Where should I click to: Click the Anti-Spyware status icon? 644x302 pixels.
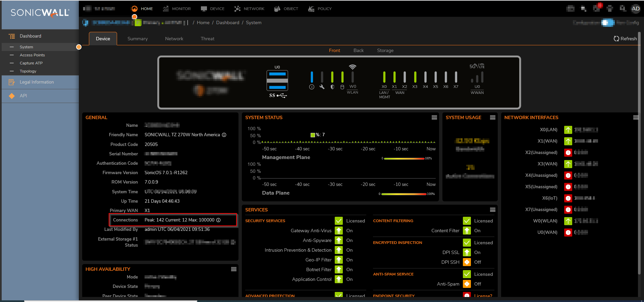pos(339,241)
